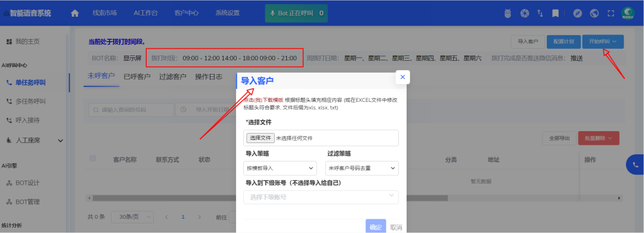
Task: Click the camera aperture icon in header
Action: 525,13
